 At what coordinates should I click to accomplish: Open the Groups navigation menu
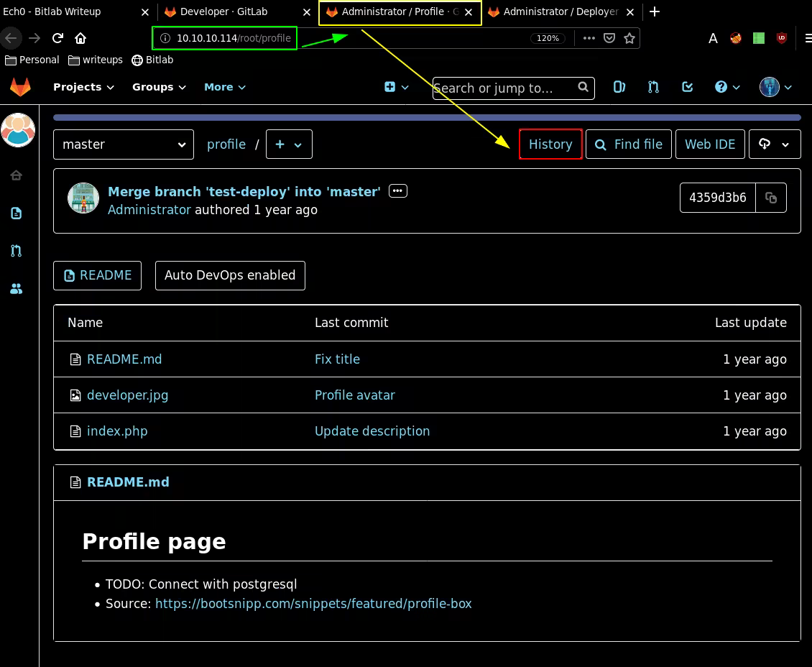pos(159,87)
